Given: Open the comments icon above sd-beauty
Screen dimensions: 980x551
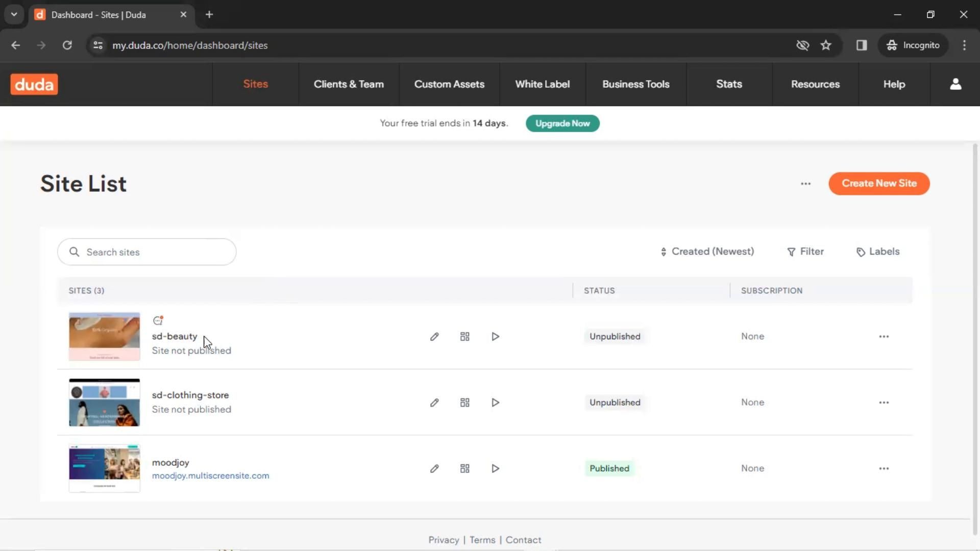Looking at the screenshot, I should (158, 320).
